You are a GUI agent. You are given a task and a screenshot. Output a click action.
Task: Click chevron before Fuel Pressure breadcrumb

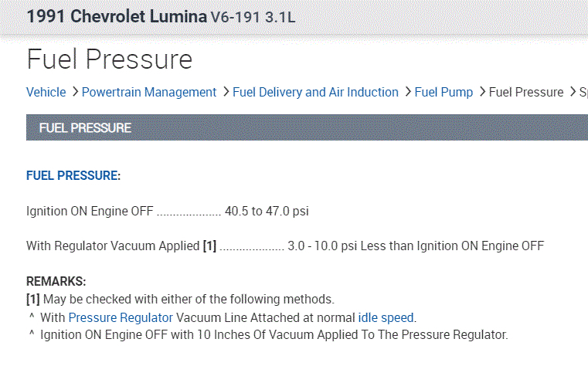[x=482, y=92]
